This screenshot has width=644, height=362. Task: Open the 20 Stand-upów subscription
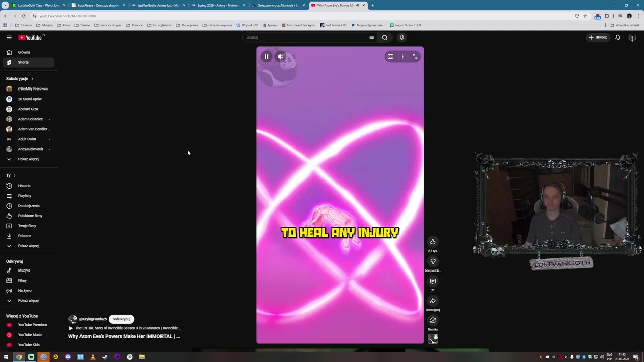28,99
